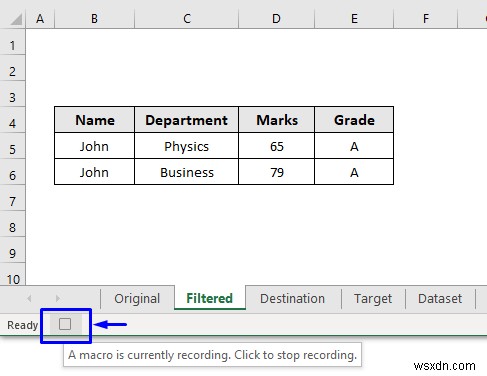Select the Grade A cell for Physics
The height and width of the screenshot is (376, 487).
coord(354,146)
